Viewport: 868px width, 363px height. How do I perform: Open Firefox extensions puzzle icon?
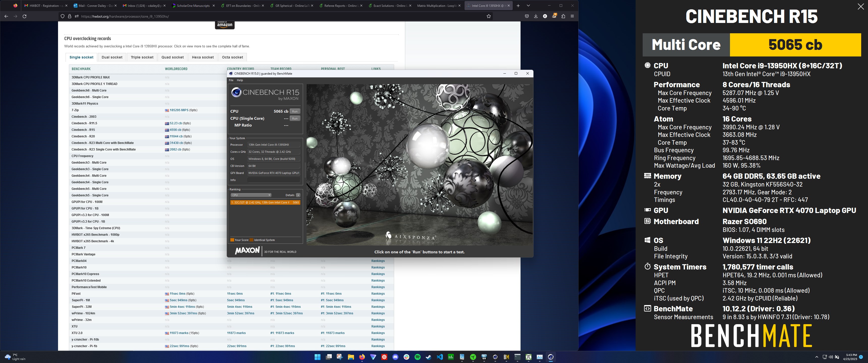click(x=563, y=16)
